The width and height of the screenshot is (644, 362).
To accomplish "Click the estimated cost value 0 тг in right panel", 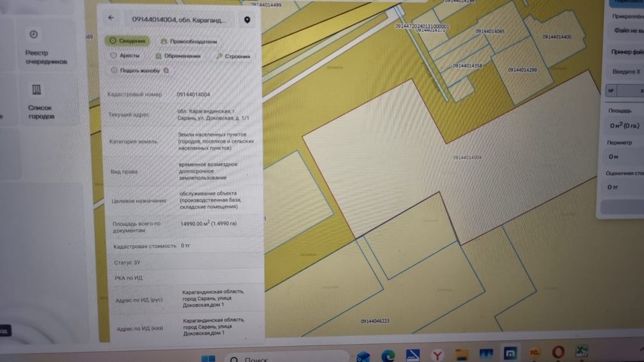I will [x=612, y=187].
